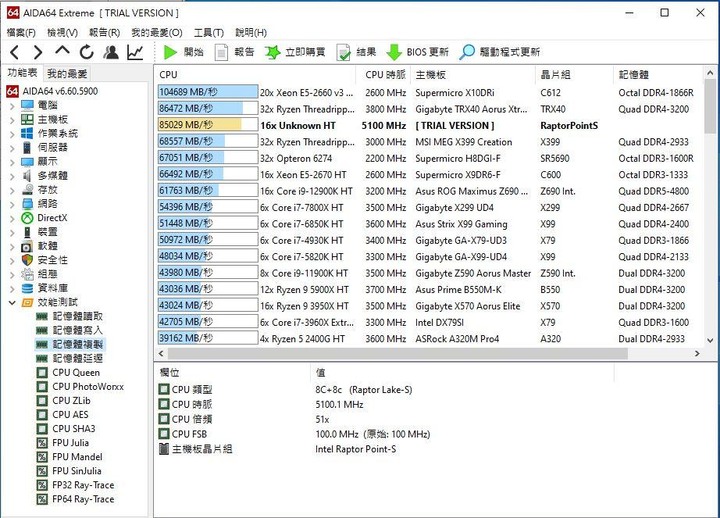The height and width of the screenshot is (518, 720).
Task: Click the 立即購買 buy now button
Action: [x=295, y=52]
